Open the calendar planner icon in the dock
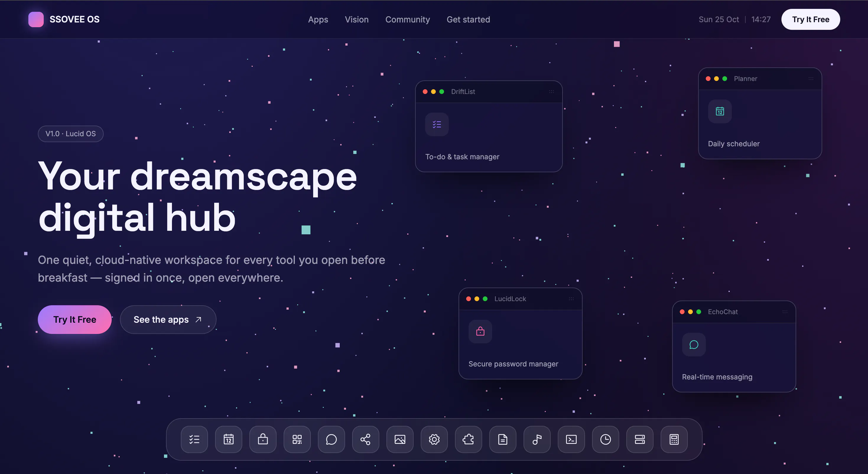This screenshot has height=474, width=868. 228,439
